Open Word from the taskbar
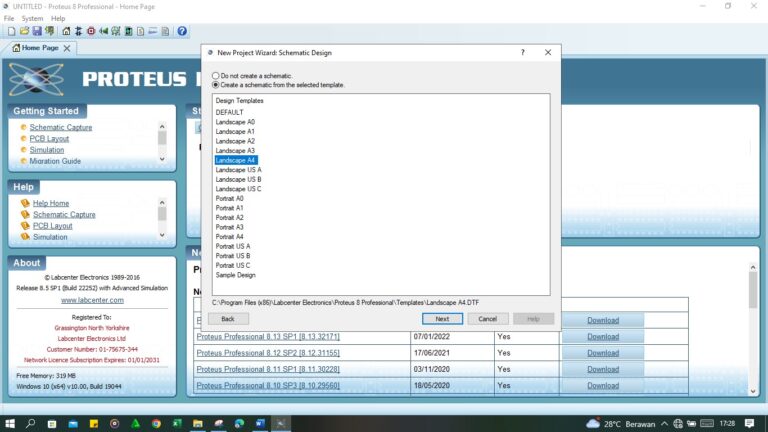The width and height of the screenshot is (768, 432). [260, 423]
